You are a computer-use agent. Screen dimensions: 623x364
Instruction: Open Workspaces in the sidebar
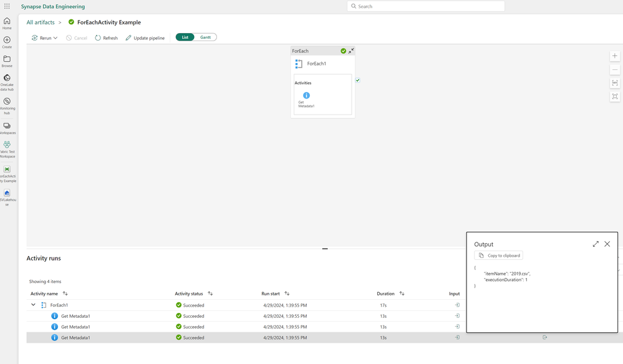coord(7,128)
